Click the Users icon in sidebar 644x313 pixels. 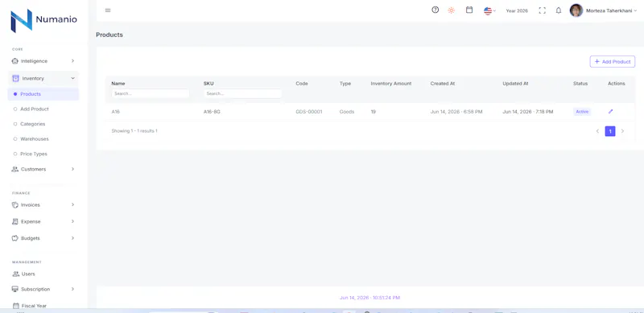[15, 274]
